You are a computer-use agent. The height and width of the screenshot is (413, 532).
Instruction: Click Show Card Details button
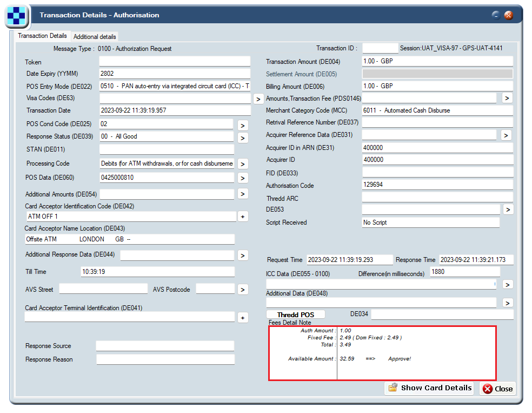coord(430,388)
